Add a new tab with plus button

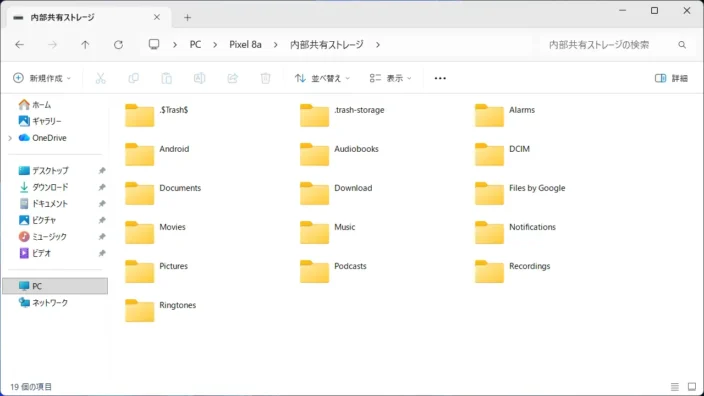[x=187, y=18]
